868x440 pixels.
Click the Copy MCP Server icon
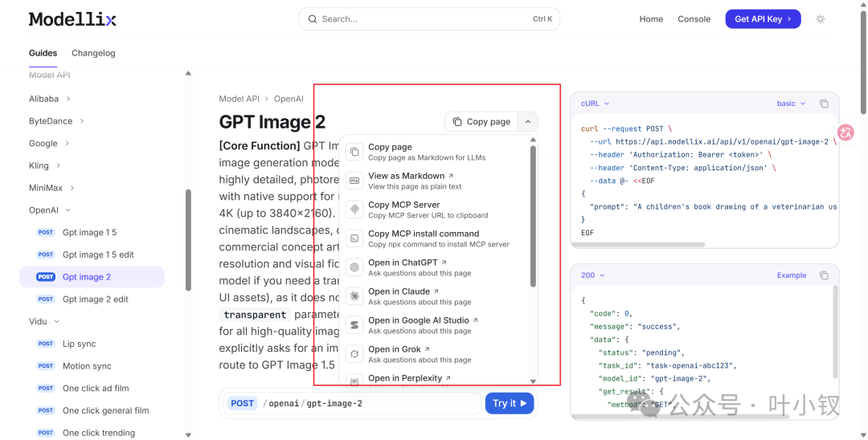click(x=354, y=210)
